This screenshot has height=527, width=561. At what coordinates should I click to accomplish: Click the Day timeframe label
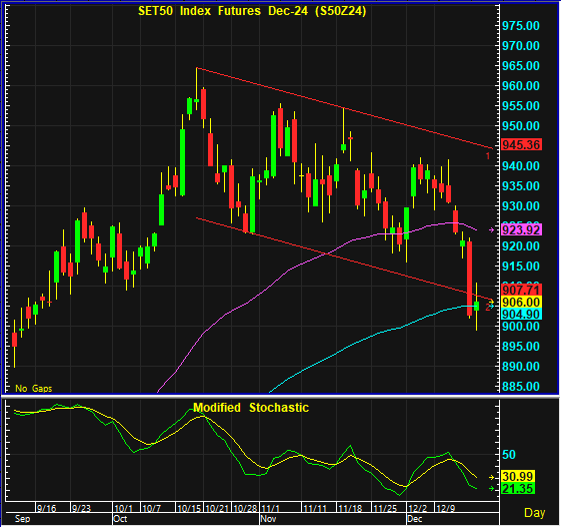click(535, 513)
